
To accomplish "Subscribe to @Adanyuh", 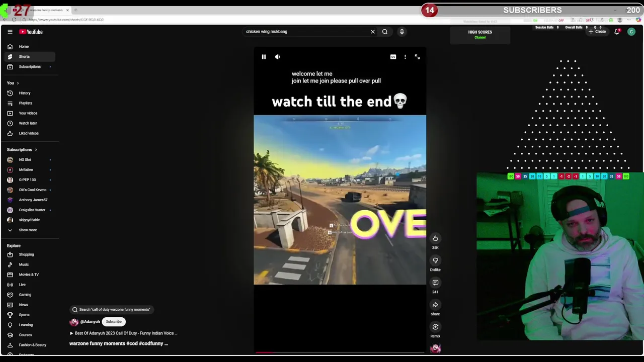I will [114, 322].
